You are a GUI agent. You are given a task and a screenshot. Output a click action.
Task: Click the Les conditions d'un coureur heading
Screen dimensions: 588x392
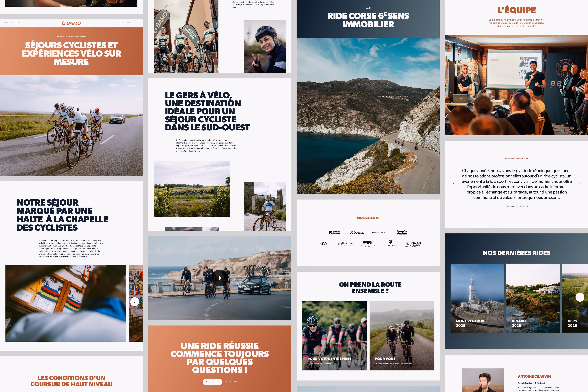coord(72,381)
